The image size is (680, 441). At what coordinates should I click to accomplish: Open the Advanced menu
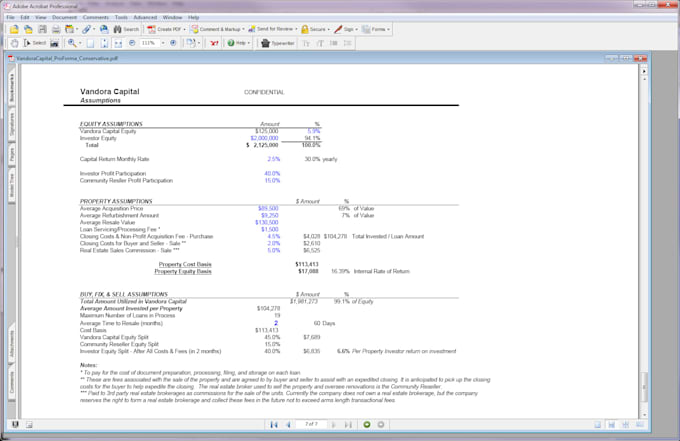coord(145,17)
